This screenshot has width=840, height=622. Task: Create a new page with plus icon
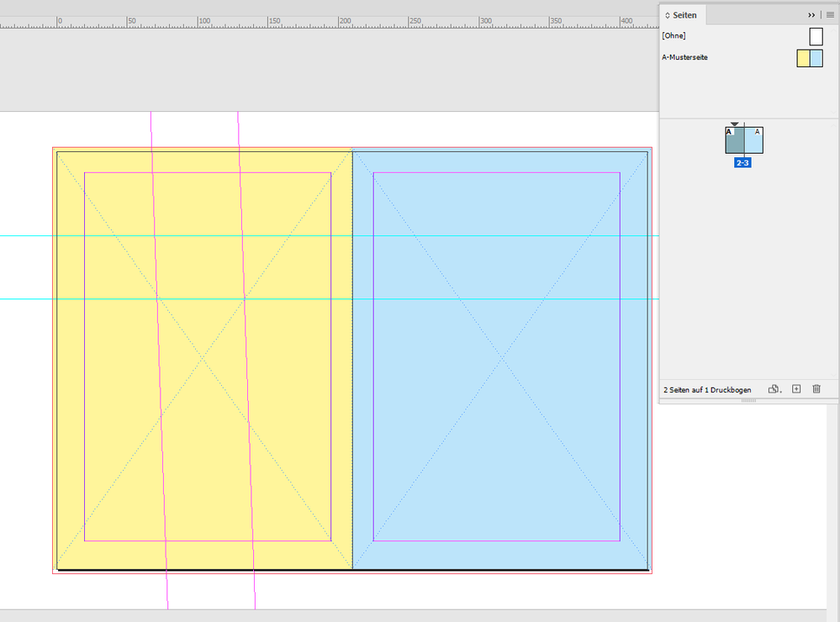(x=796, y=389)
